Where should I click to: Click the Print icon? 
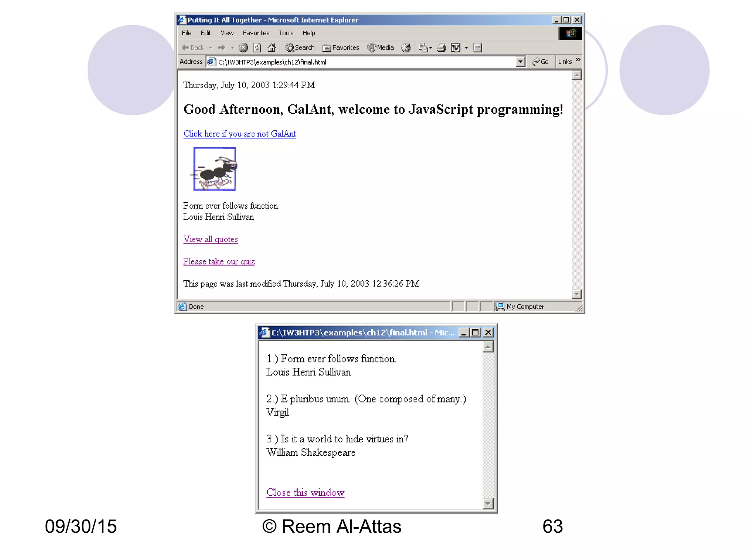click(441, 48)
